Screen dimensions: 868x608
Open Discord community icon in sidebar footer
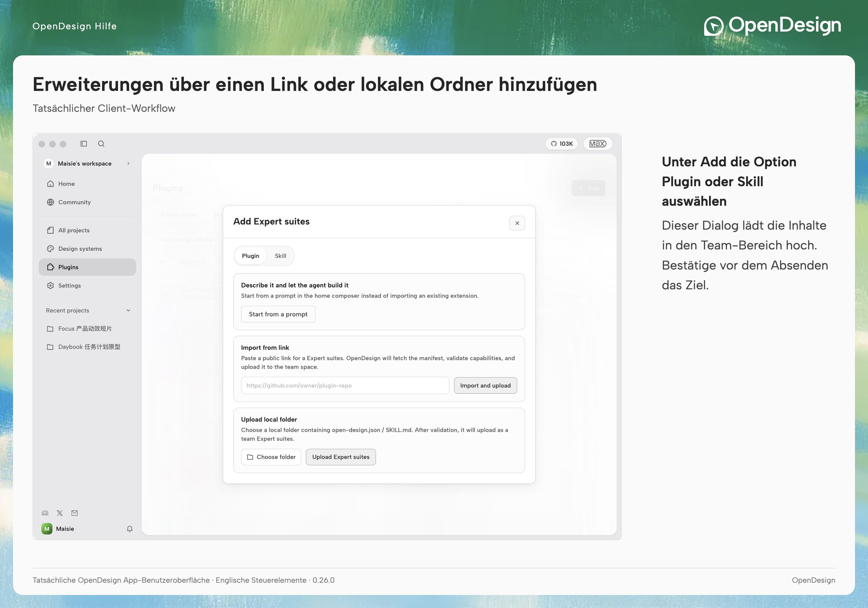pos(45,513)
